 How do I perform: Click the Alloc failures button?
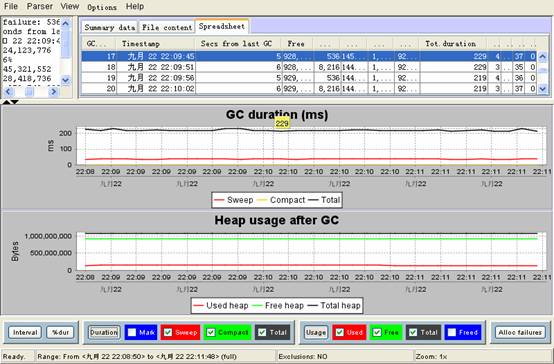click(x=520, y=333)
